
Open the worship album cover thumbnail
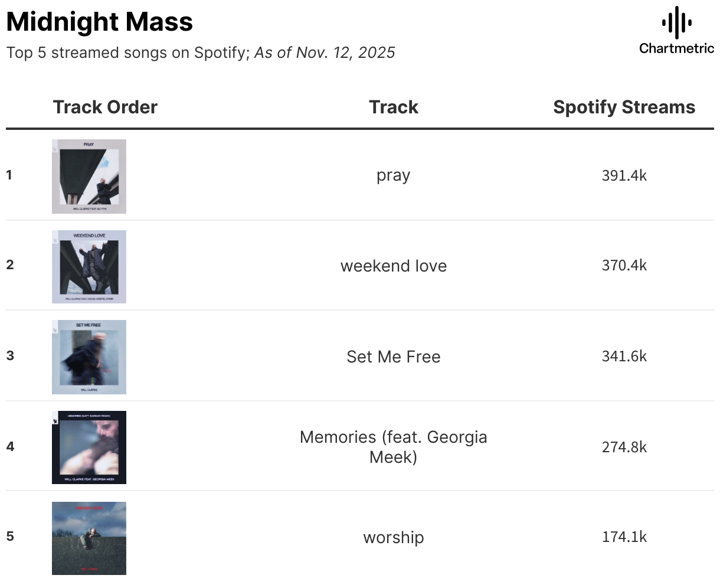tap(89, 538)
